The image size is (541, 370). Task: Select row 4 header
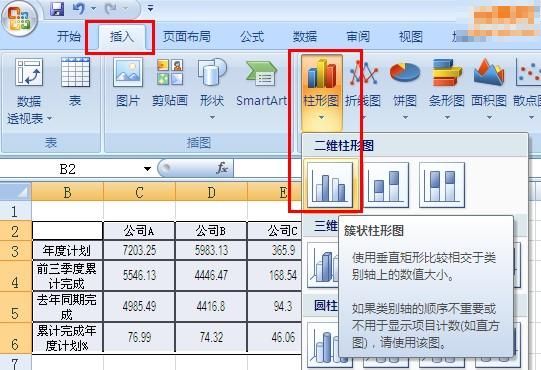click(15, 276)
